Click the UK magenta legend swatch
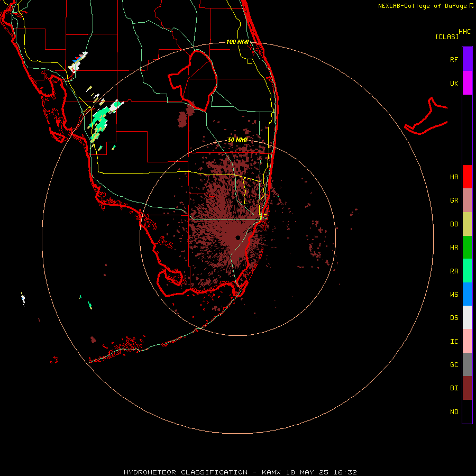This screenshot has height=476, width=476. coord(467,83)
